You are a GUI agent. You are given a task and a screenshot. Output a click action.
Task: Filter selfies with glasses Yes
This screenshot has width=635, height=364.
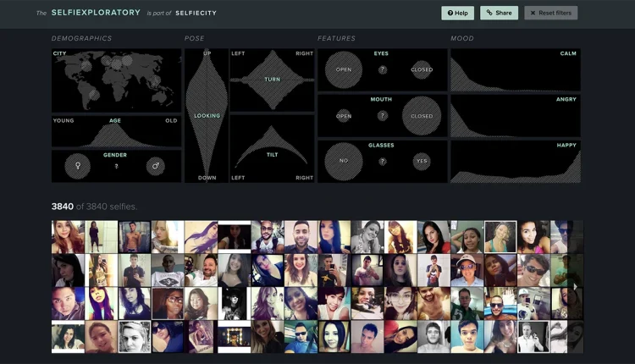coord(422,161)
